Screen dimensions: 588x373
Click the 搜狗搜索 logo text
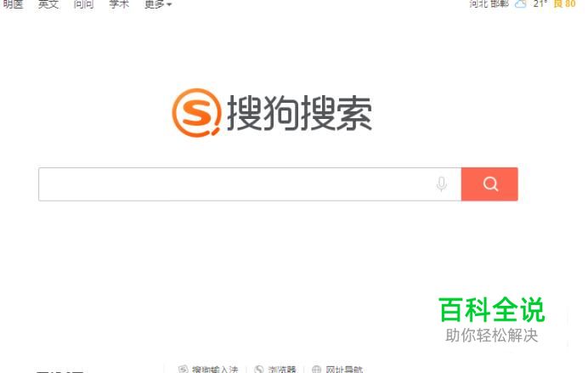[x=299, y=113]
